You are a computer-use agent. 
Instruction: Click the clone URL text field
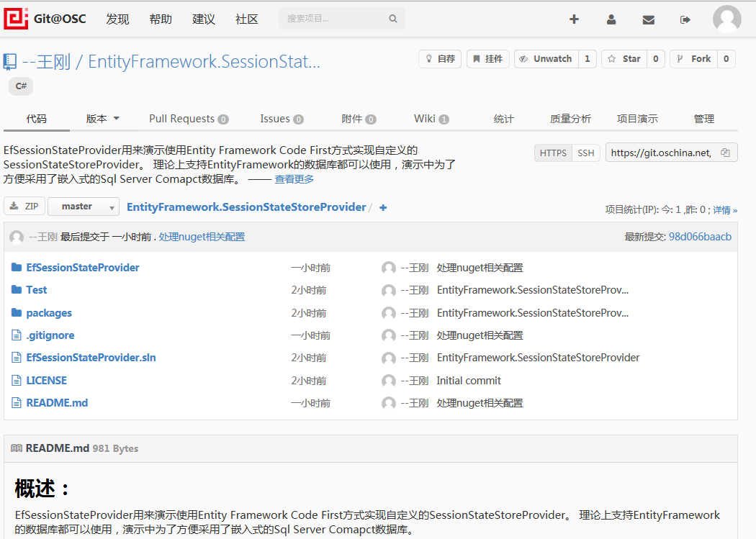click(661, 153)
